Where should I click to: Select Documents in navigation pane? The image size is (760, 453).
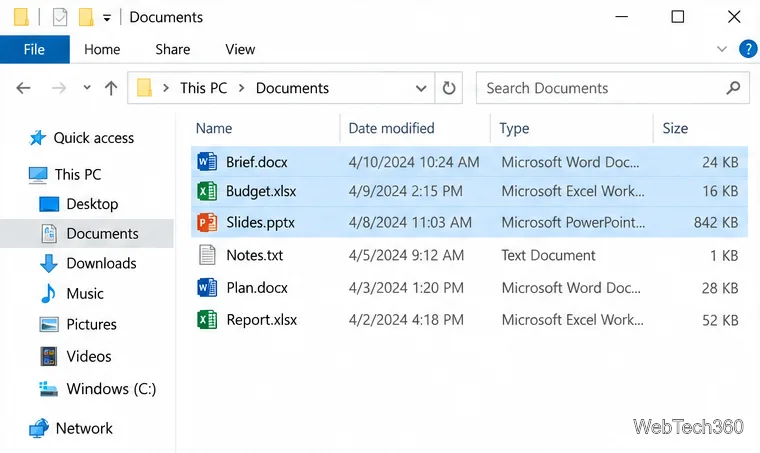click(102, 234)
